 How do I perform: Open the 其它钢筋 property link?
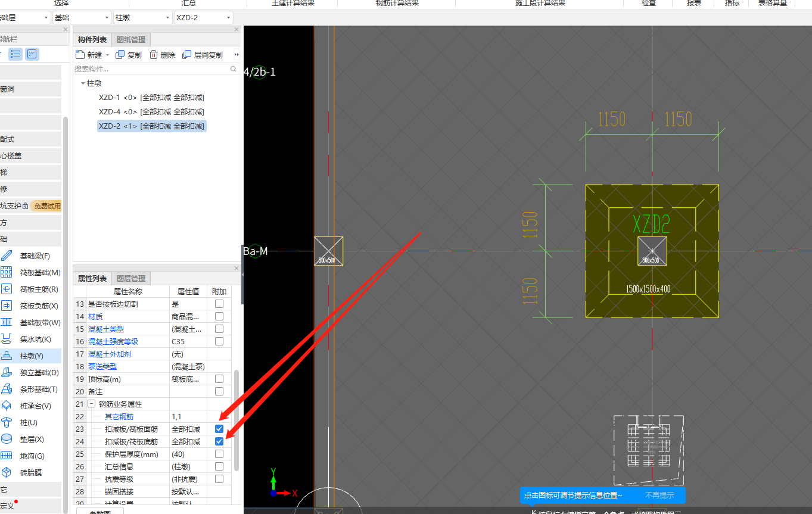pos(119,416)
